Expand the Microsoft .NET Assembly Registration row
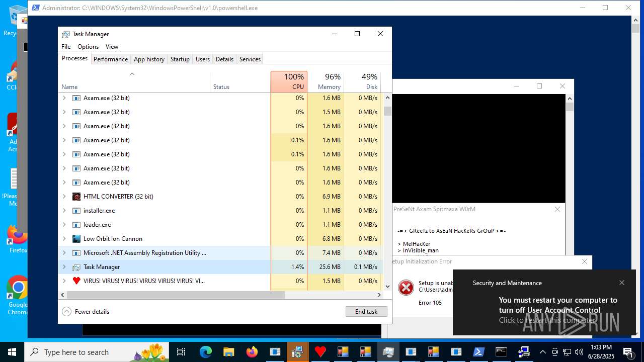 coord(64,253)
